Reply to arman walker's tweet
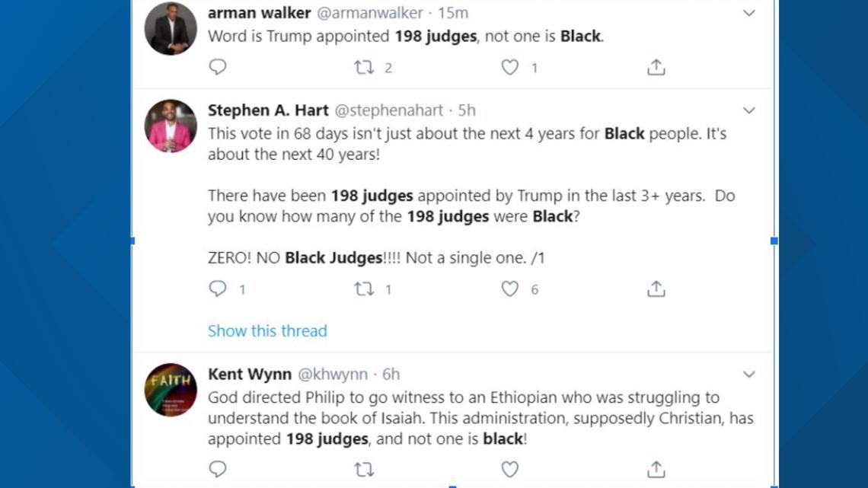Image resolution: width=868 pixels, height=488 pixels. point(218,67)
